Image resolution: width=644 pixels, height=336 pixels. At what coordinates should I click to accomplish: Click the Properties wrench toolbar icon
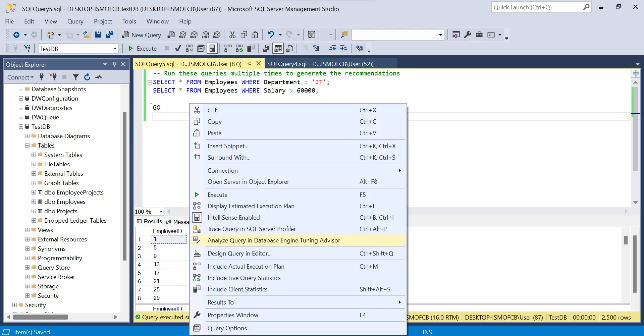point(468,35)
